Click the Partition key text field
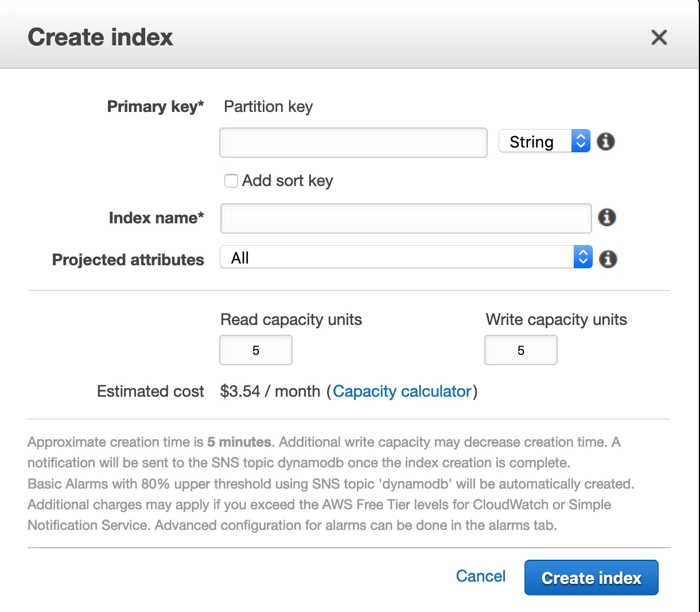This screenshot has height=612, width=700. pyautogui.click(x=353, y=142)
